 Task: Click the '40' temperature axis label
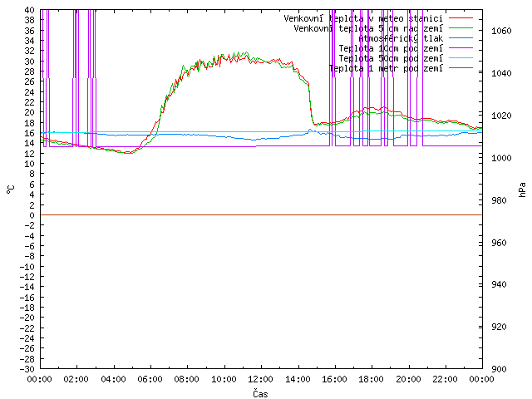click(x=30, y=10)
